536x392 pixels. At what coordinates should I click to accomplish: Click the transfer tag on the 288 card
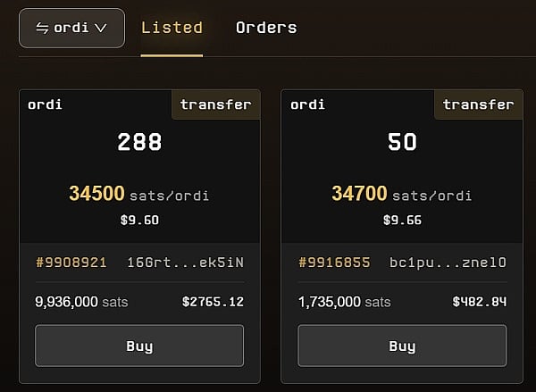[215, 104]
